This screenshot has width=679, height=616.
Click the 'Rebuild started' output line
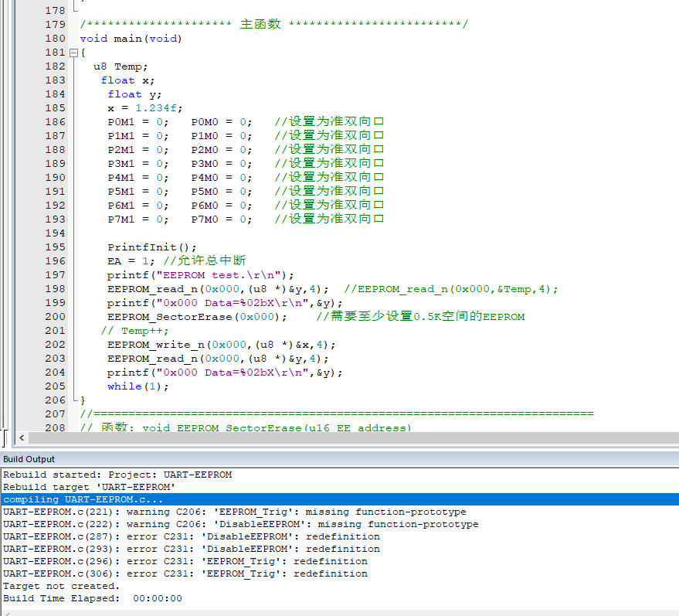pyautogui.click(x=117, y=475)
